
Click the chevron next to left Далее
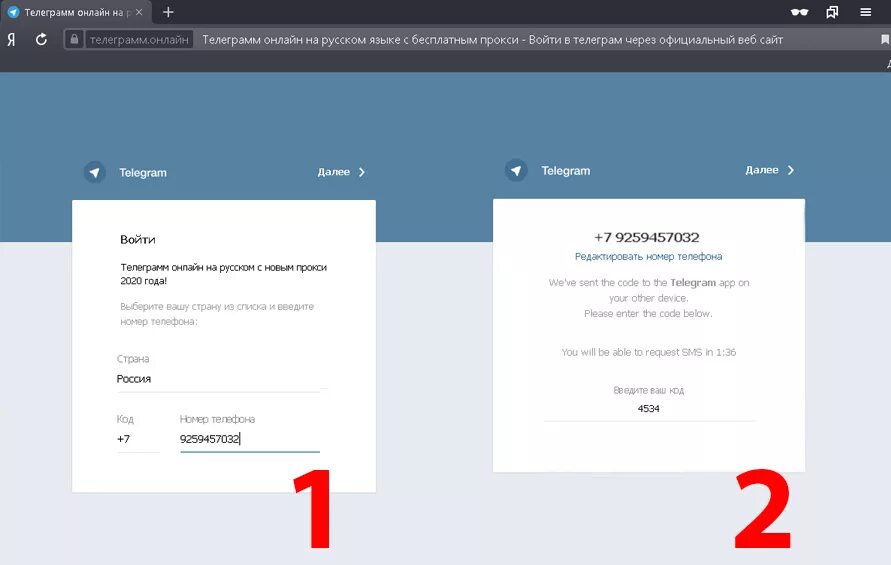[362, 172]
